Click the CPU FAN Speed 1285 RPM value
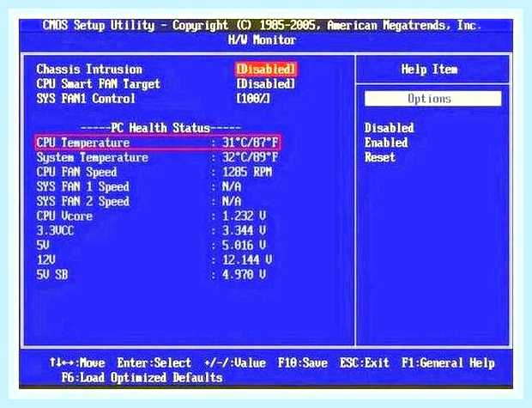This screenshot has width=532, height=408. (247, 172)
